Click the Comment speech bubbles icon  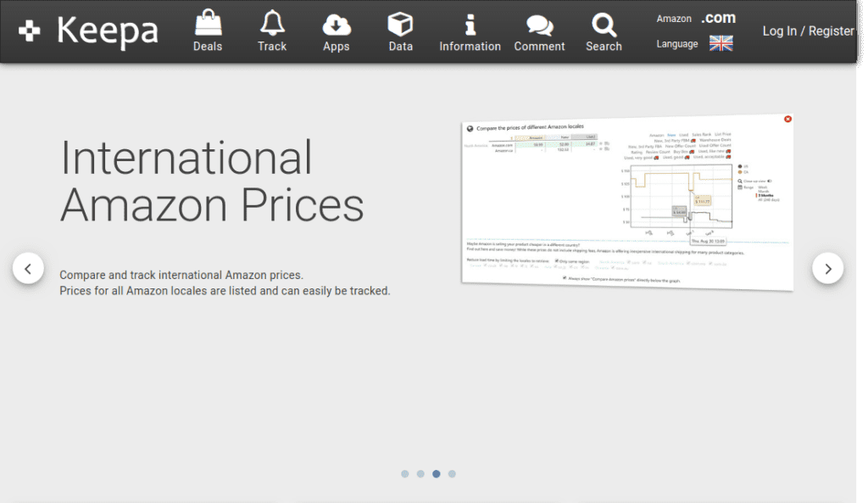point(539,24)
